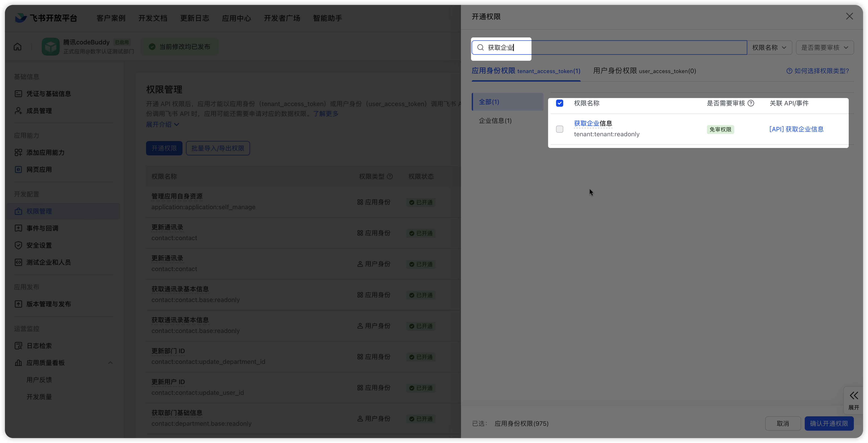The height and width of the screenshot is (443, 868).
Task: Collapse the 应用质量看板 sidebar section
Action: [x=110, y=363]
